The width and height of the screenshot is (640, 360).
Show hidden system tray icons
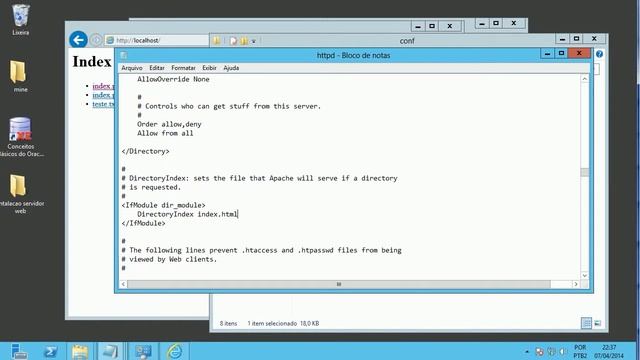[x=527, y=351]
